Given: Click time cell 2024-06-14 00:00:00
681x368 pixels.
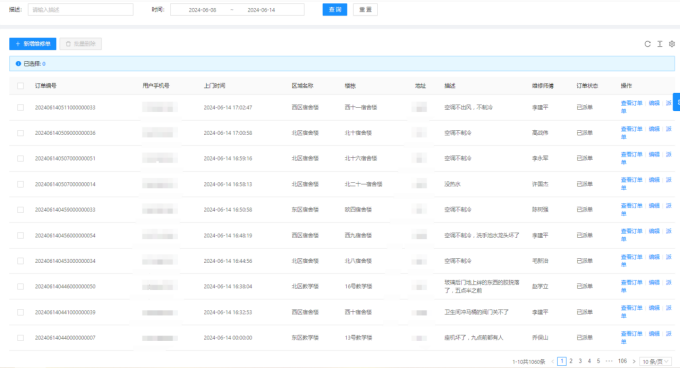Looking at the screenshot, I should tap(228, 338).
